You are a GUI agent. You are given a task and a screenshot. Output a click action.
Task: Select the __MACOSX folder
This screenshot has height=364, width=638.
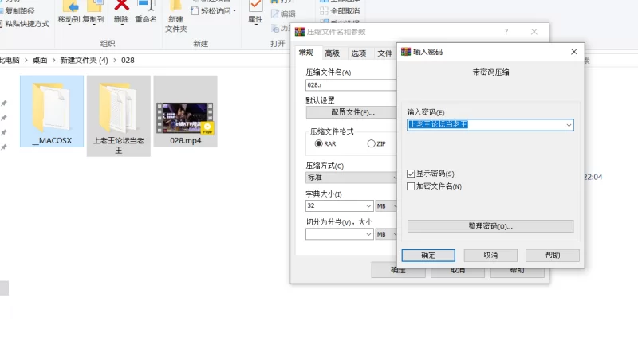click(x=52, y=112)
